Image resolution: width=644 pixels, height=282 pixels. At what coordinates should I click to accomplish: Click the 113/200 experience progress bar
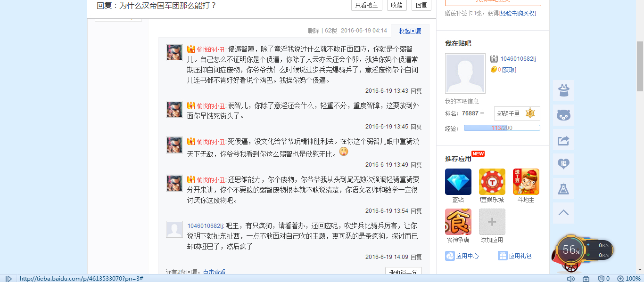(x=502, y=128)
